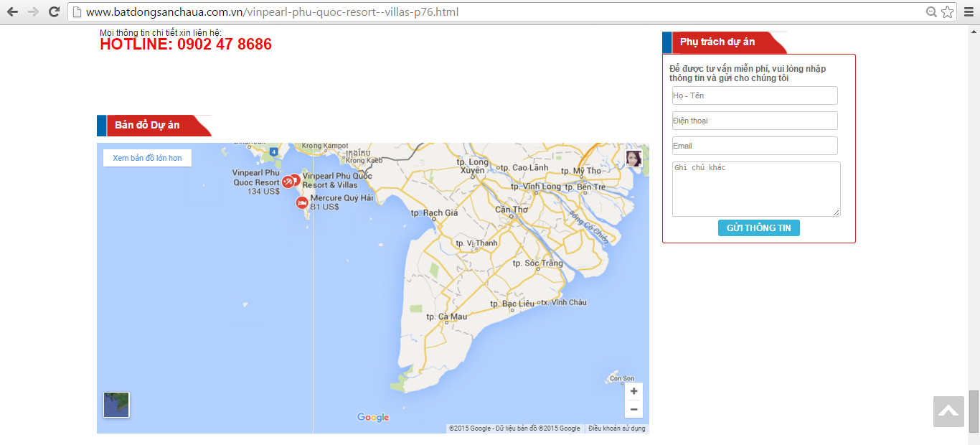This screenshot has width=980, height=445.
Task: Click 'tp. Long Xuyên' label on map
Action: (473, 167)
